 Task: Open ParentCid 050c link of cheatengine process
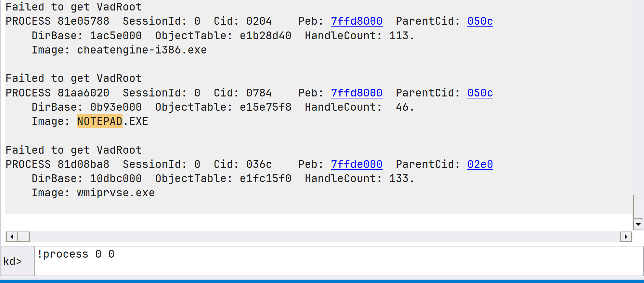480,21
